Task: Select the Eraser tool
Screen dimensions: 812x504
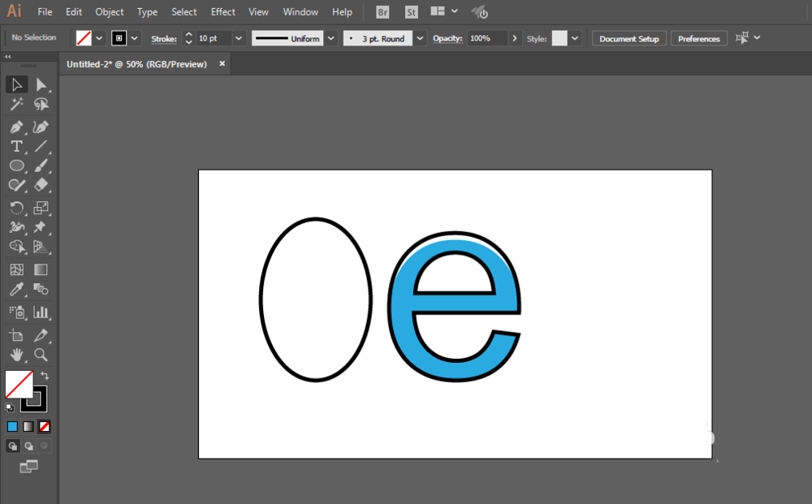Action: pos(41,185)
